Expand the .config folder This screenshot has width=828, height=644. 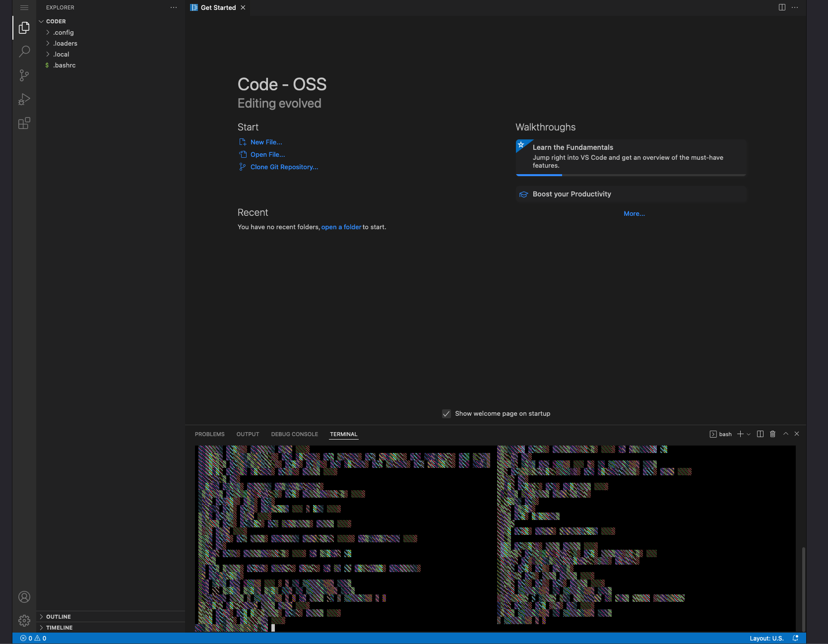(64, 32)
